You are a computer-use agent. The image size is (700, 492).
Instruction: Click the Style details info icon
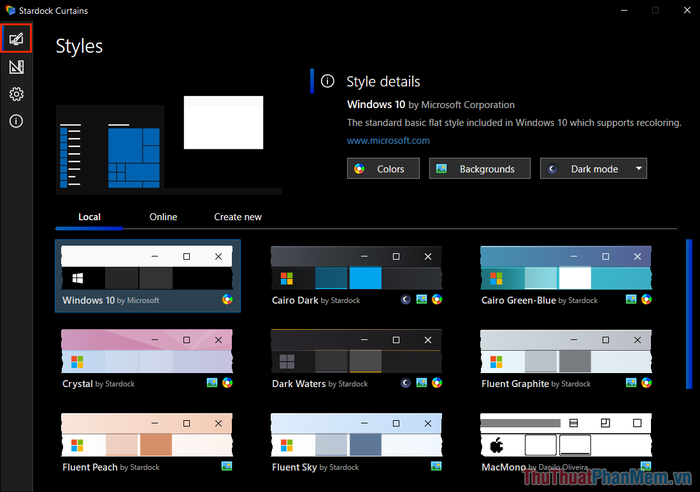click(x=327, y=81)
